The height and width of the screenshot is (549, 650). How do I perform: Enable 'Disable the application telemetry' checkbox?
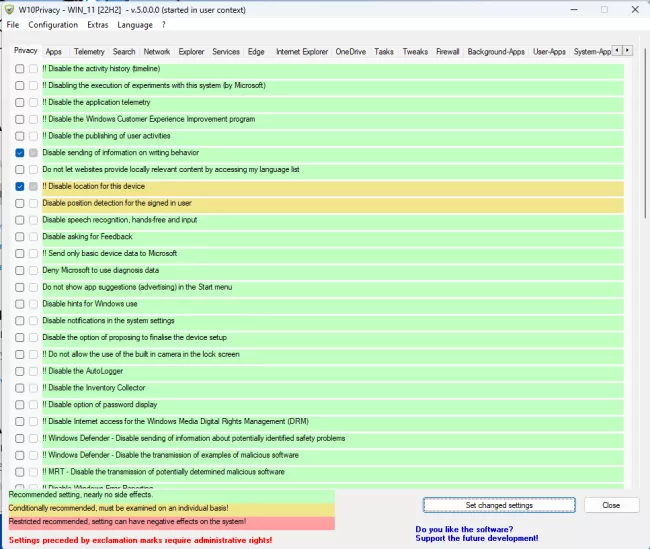click(20, 102)
